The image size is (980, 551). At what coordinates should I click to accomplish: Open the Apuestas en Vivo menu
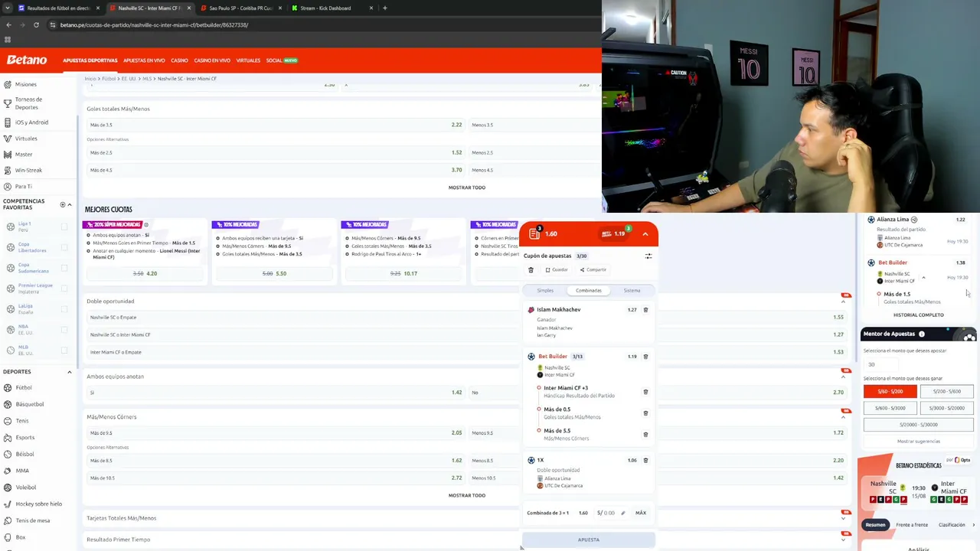pos(144,60)
